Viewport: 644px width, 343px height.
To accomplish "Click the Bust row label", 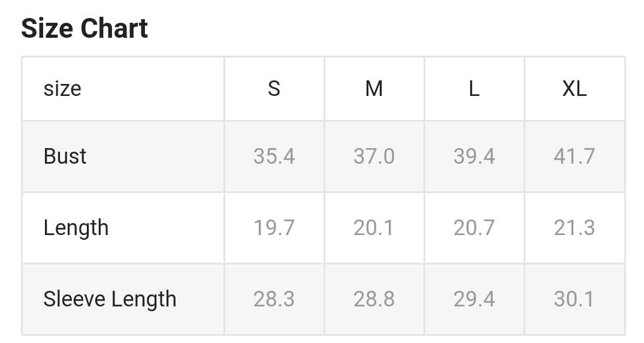I will (65, 156).
